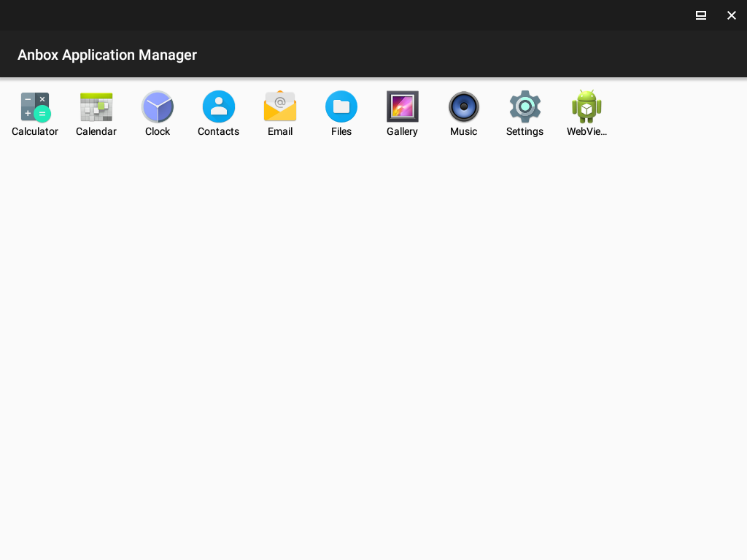Open the Email envelope icon
Image resolution: width=747 pixels, height=560 pixels.
pyautogui.click(x=280, y=106)
